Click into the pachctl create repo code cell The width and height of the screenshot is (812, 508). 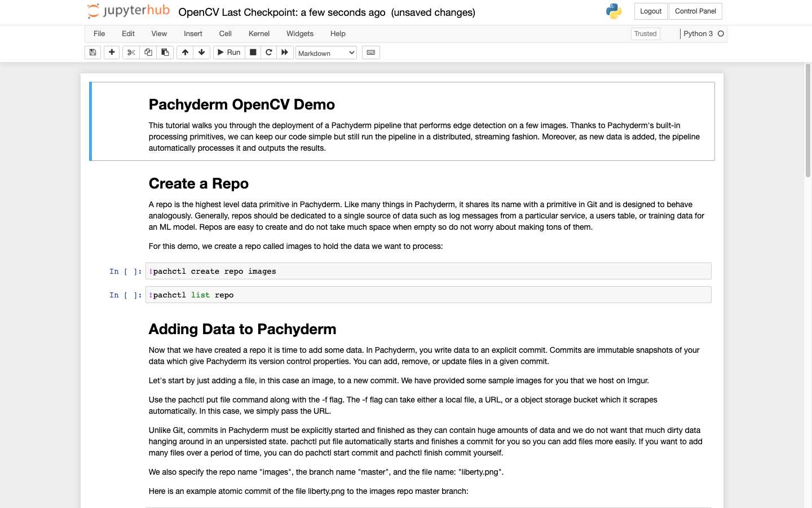[x=429, y=271]
